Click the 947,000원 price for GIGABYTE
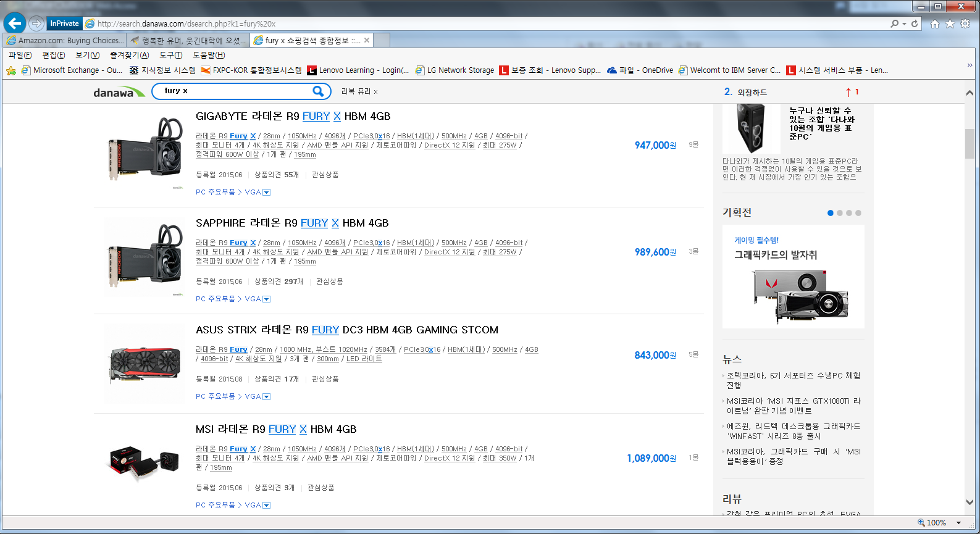This screenshot has height=534, width=980. 655,145
